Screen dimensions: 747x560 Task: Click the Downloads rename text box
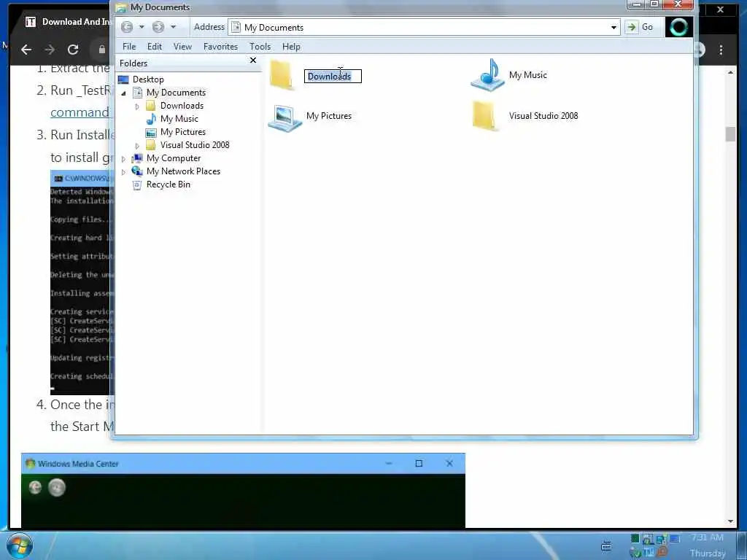tap(333, 76)
